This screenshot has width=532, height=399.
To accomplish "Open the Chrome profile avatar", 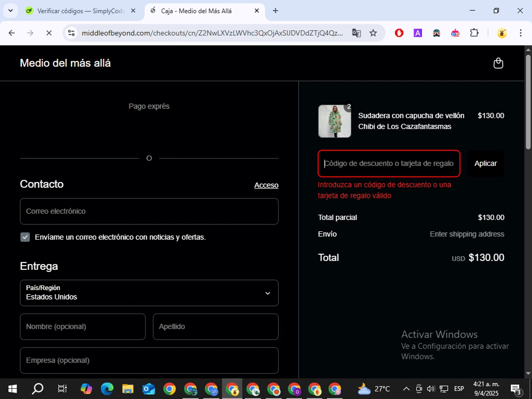I will [x=502, y=33].
